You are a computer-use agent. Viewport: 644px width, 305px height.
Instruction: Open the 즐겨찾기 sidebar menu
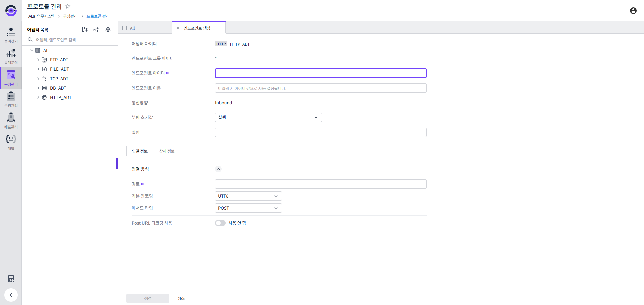pos(11,35)
